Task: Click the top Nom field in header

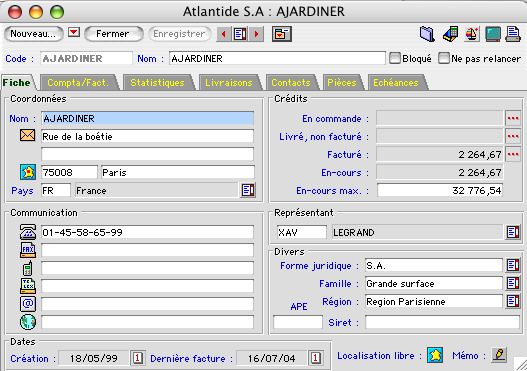Action: pyautogui.click(x=277, y=58)
